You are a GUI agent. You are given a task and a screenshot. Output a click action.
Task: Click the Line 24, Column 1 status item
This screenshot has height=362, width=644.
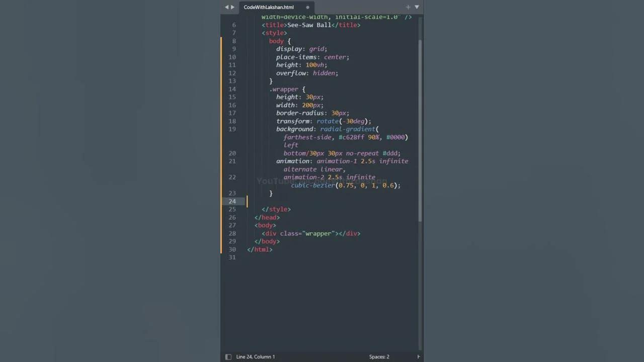[x=256, y=356]
